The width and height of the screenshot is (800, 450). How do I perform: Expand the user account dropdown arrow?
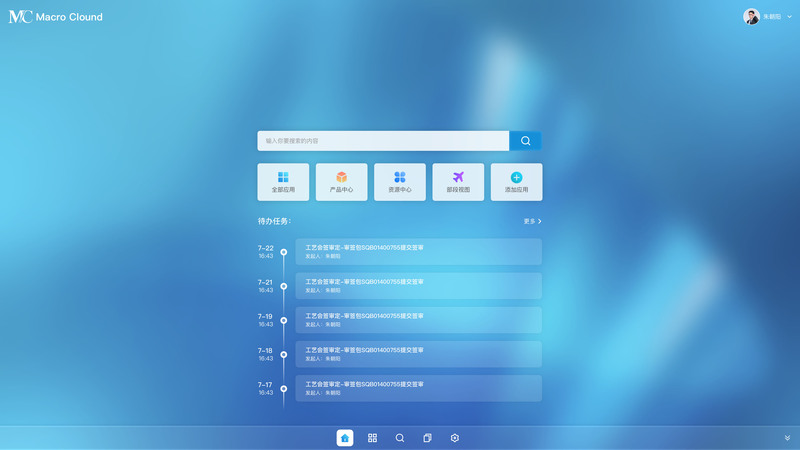(x=789, y=17)
